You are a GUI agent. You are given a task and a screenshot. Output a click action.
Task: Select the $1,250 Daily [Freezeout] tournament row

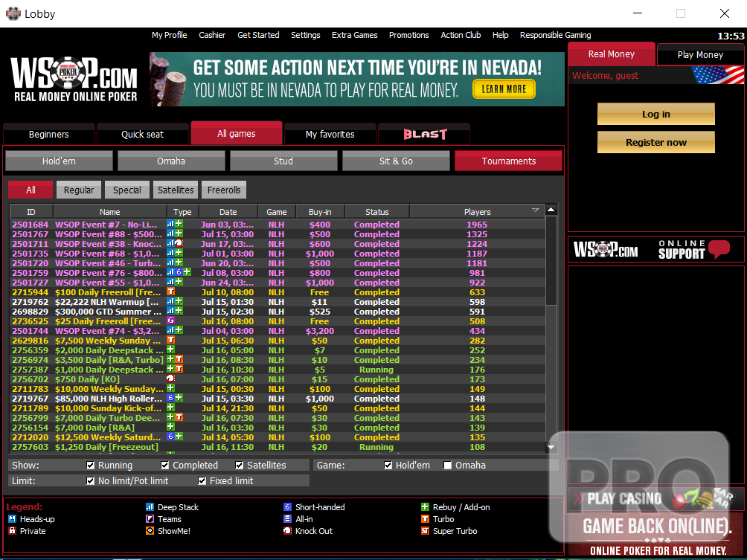pos(278,447)
